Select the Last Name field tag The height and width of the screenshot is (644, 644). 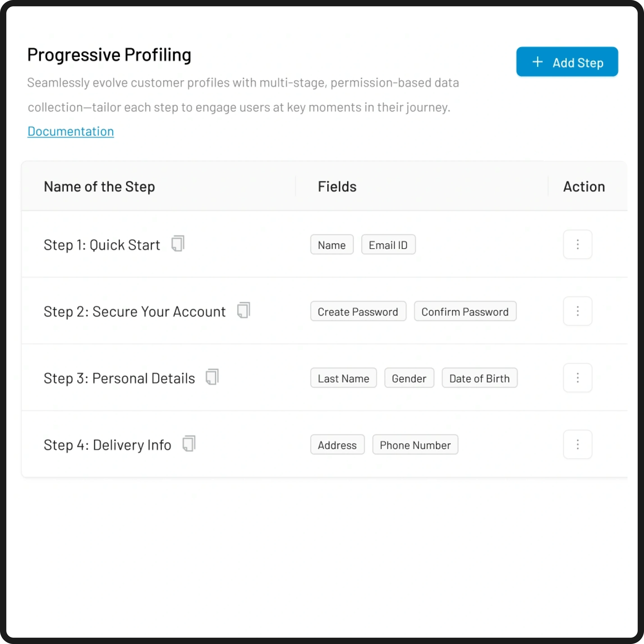(343, 378)
